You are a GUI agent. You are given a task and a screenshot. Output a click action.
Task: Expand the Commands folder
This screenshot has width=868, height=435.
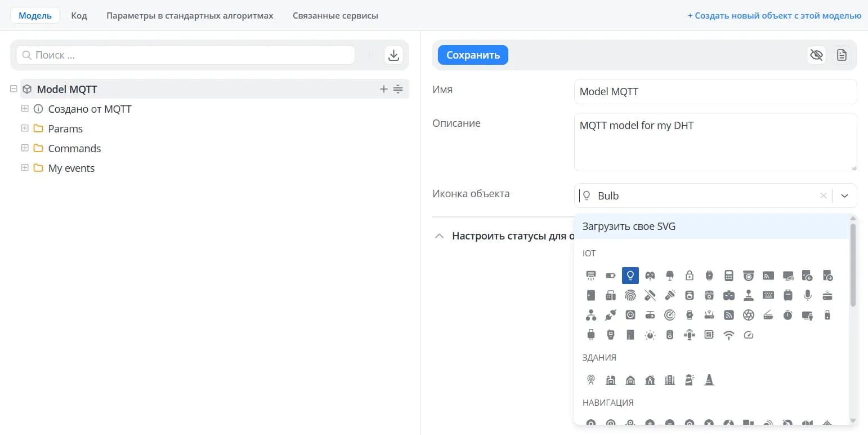click(x=25, y=148)
